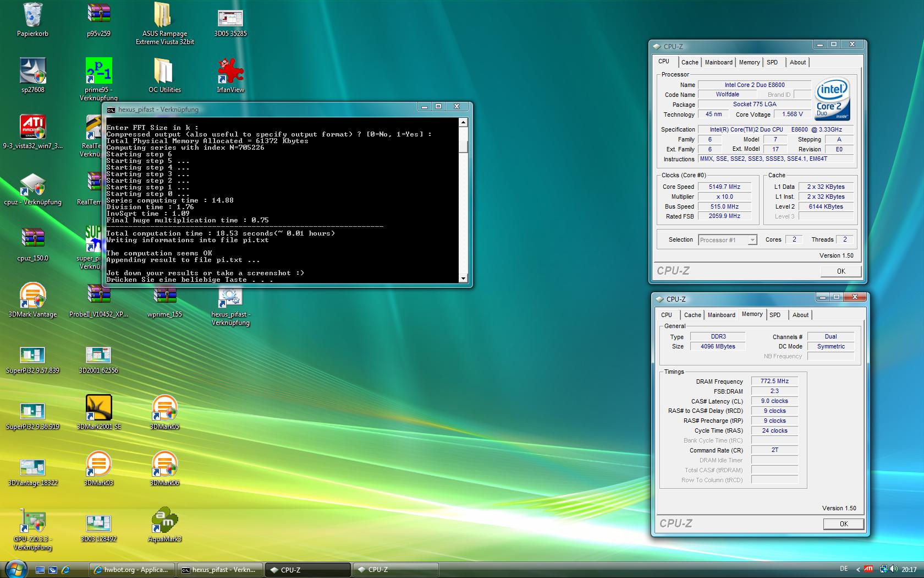Launch 3DMark Vantage desktop shortcut
Viewport: 924px width, 578px height.
pos(32,301)
